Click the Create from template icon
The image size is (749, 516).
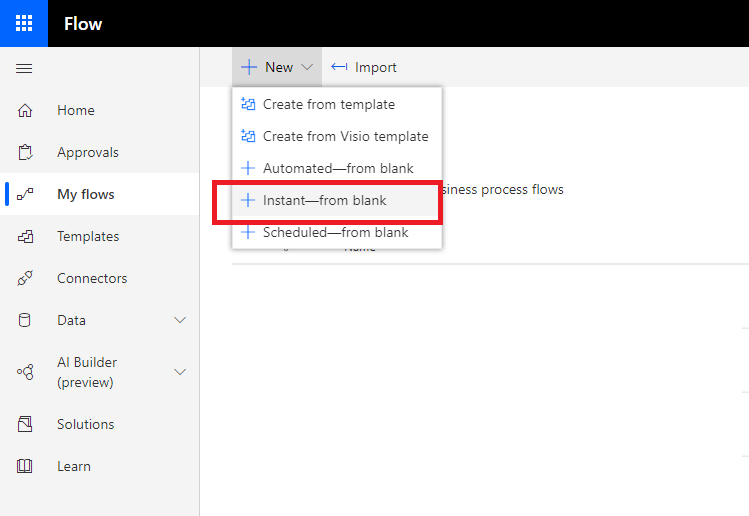pos(248,104)
